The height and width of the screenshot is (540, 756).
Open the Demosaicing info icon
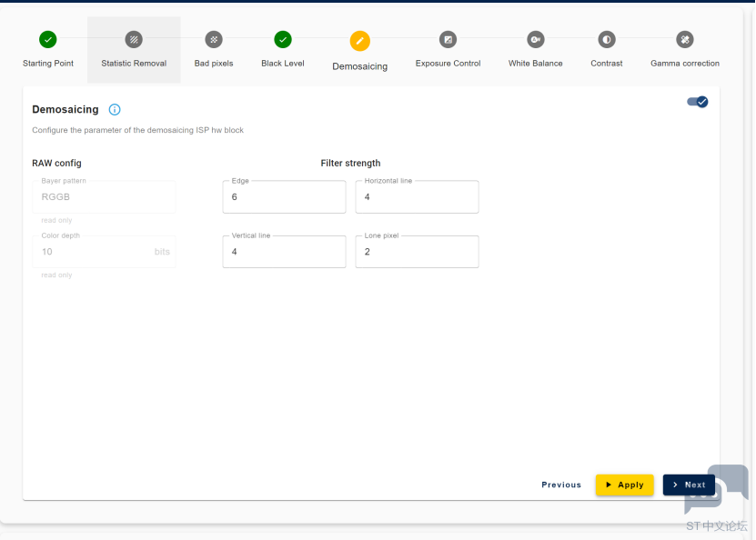[x=115, y=109]
